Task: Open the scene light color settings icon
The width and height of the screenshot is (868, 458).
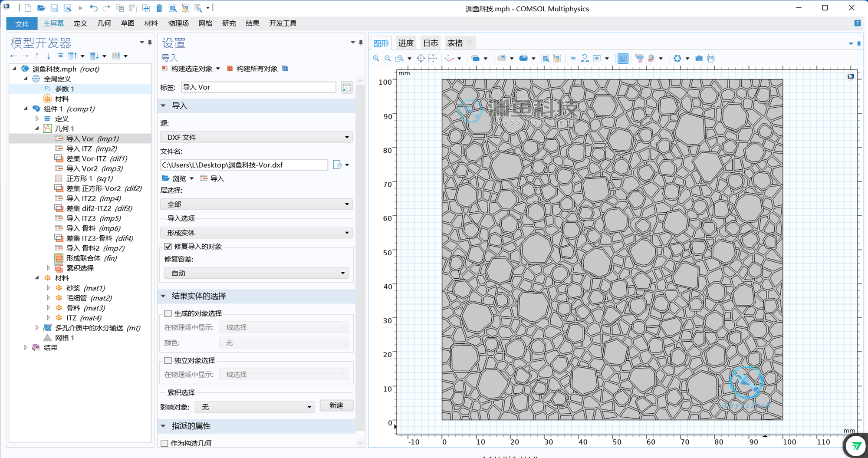Action: click(651, 58)
